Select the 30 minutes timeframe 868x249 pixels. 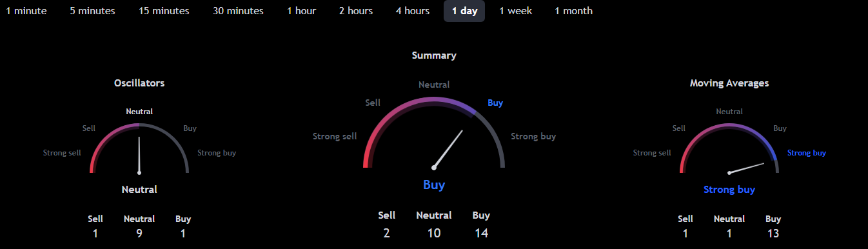point(238,11)
